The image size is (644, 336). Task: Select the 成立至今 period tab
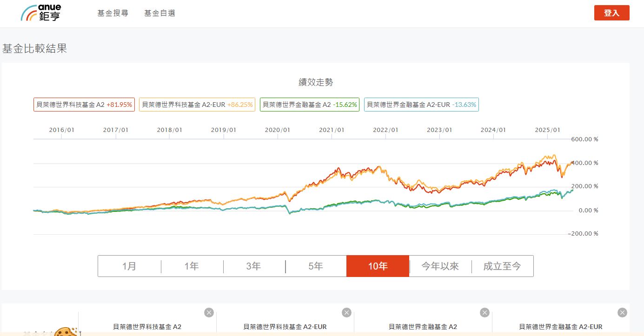click(502, 266)
